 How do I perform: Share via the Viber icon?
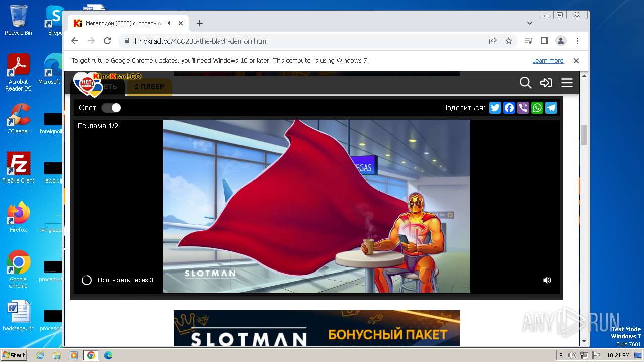[x=523, y=108]
